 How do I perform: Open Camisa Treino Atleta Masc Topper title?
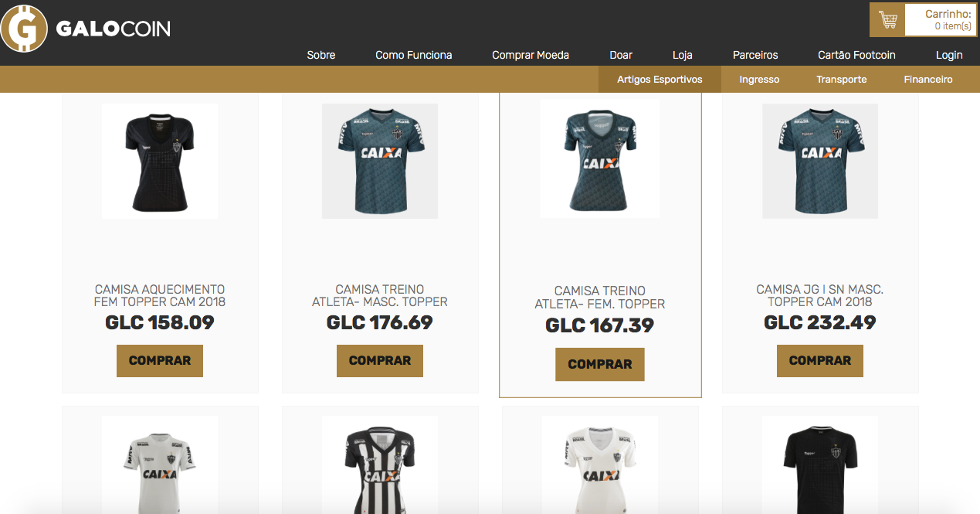coord(380,295)
